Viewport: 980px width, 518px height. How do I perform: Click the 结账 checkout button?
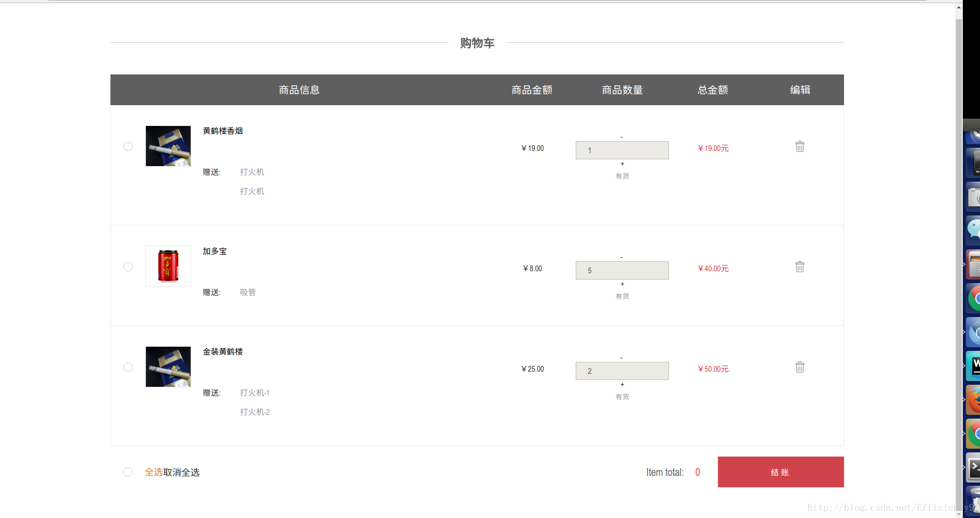point(780,472)
